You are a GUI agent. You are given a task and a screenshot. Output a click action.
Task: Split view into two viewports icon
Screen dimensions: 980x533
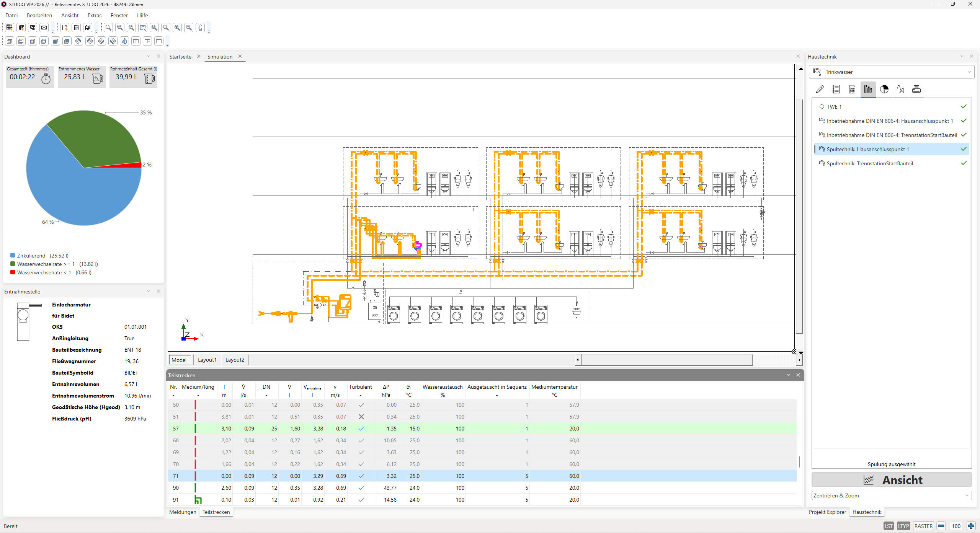point(136,41)
